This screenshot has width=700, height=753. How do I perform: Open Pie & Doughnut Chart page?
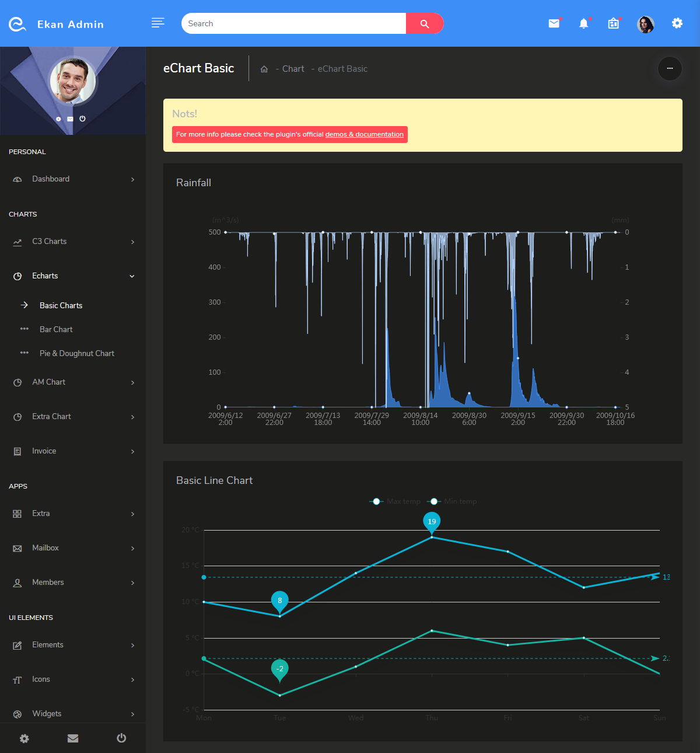coord(77,353)
